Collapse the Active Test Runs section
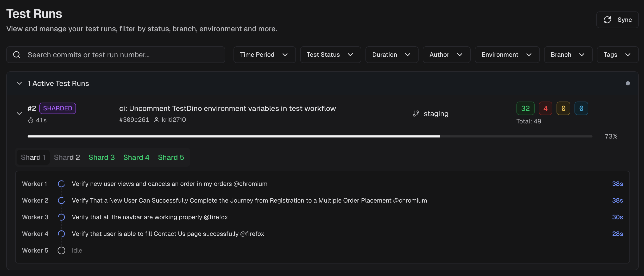Viewport: 644px width, 276px height. (x=19, y=83)
